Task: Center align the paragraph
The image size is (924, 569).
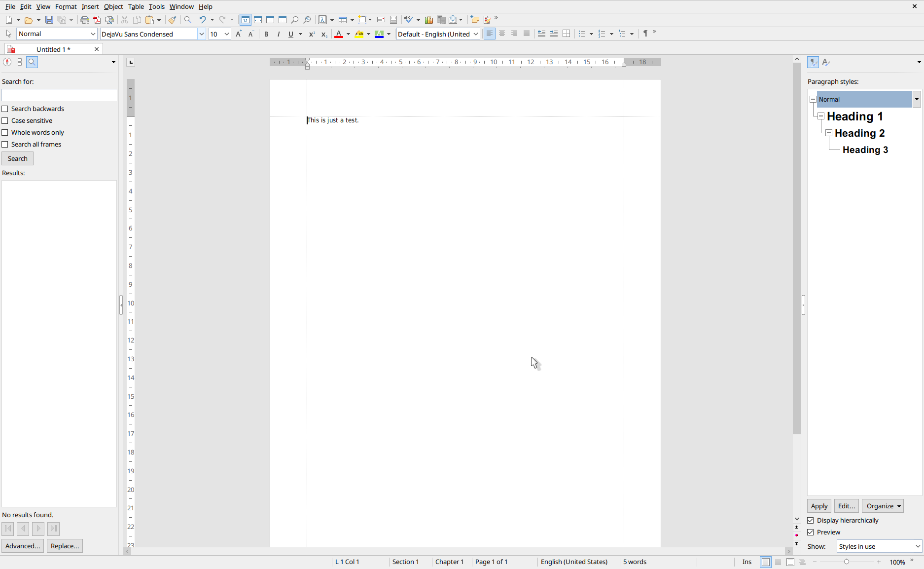Action: (x=502, y=34)
